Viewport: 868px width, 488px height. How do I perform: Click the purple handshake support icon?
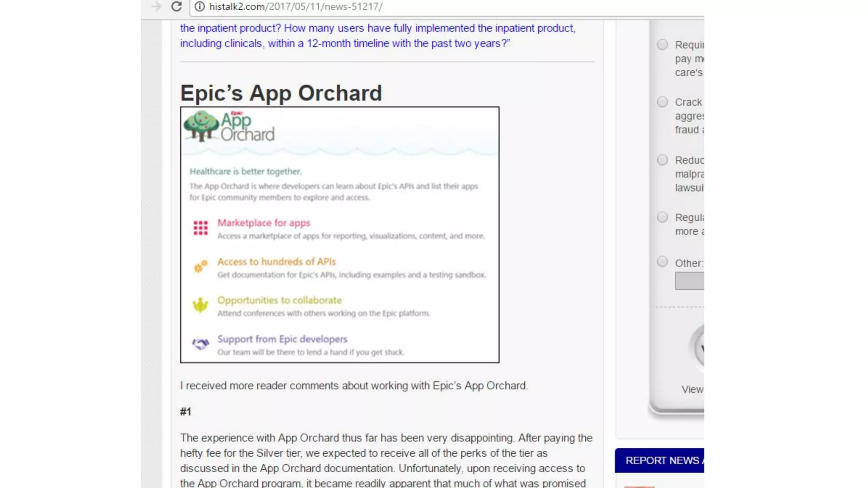[x=200, y=344]
